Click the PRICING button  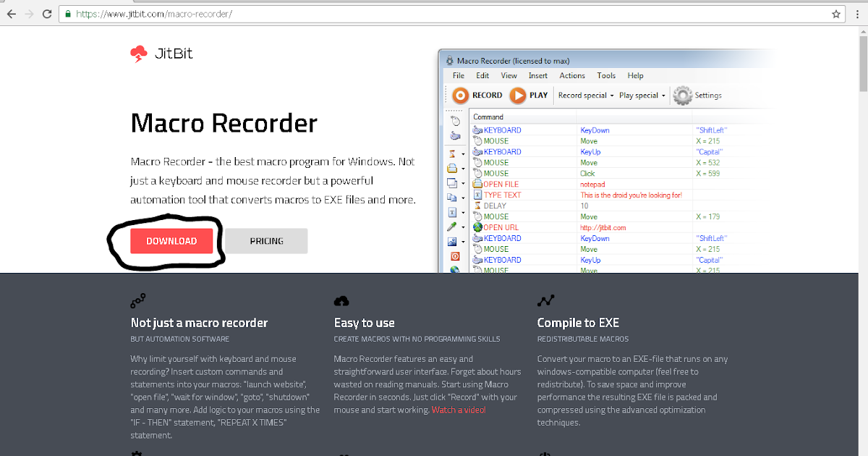click(x=266, y=241)
